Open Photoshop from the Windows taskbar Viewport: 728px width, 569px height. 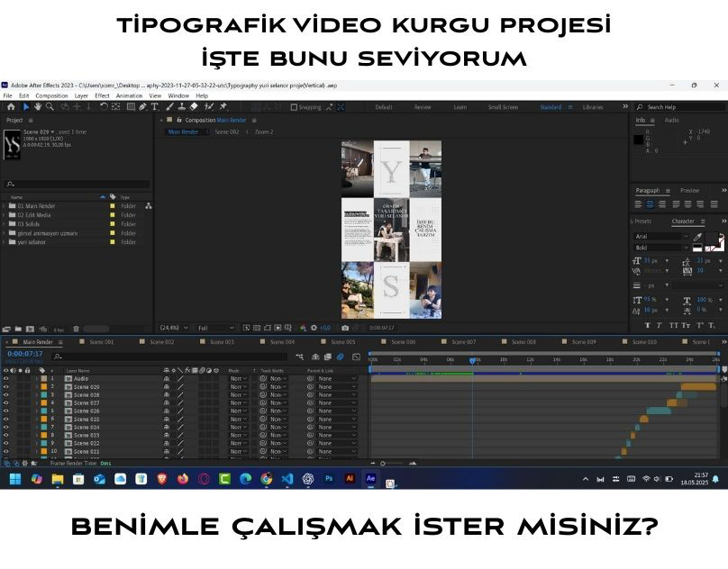coord(329,478)
